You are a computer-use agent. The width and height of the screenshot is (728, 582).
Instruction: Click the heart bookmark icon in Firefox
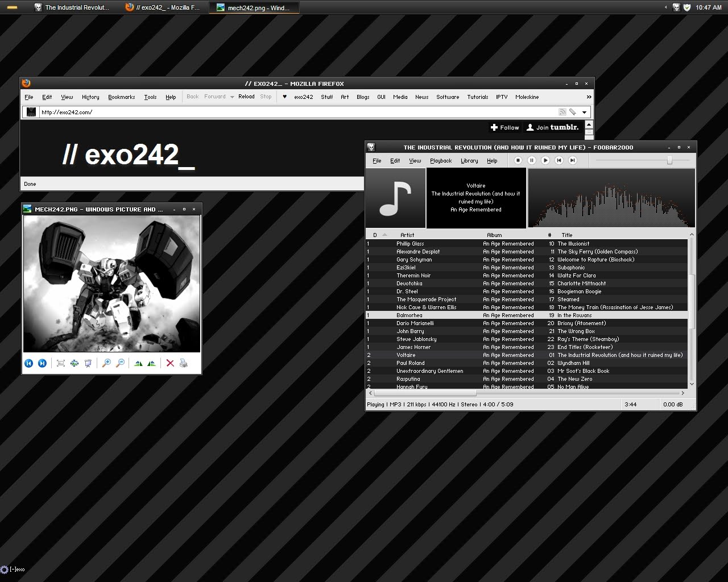[284, 97]
